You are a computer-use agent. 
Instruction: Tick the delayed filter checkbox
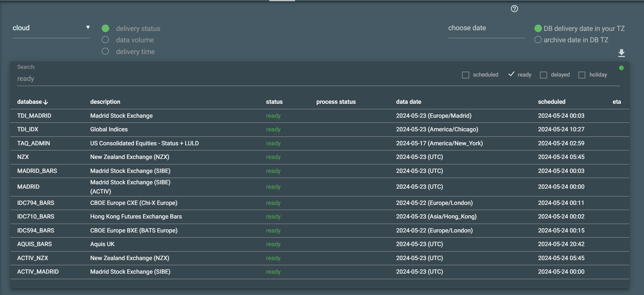pos(543,75)
